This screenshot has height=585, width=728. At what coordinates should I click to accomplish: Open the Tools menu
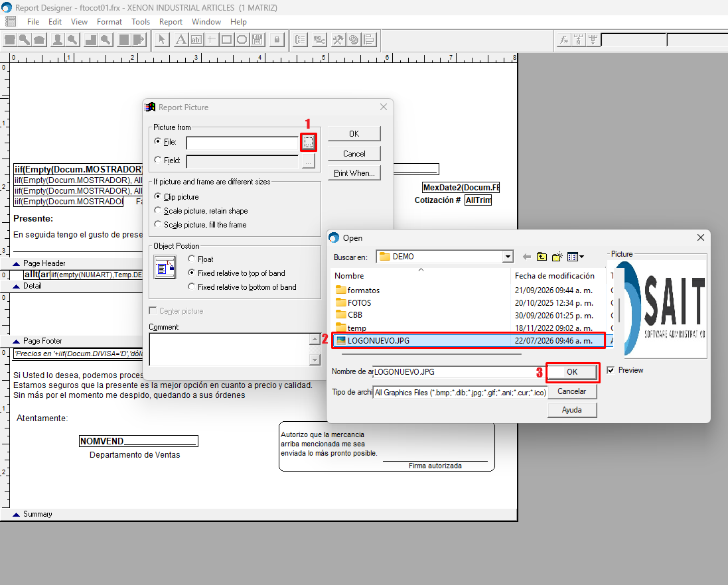coord(141,22)
